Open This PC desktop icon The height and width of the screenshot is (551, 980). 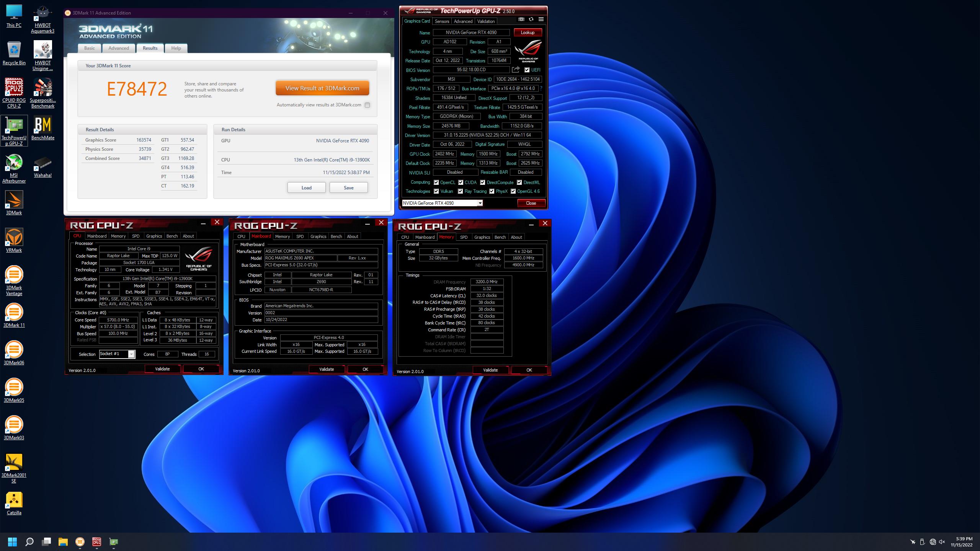[x=14, y=16]
